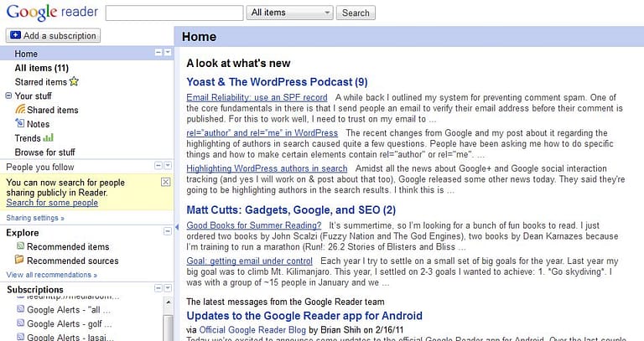Collapse the Your stuff tree section

8,96
